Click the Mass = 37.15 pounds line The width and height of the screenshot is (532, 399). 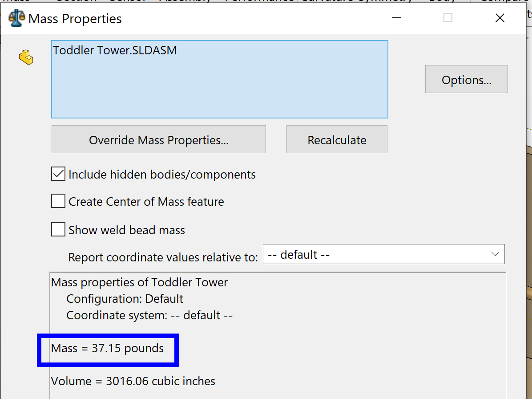pos(107,348)
